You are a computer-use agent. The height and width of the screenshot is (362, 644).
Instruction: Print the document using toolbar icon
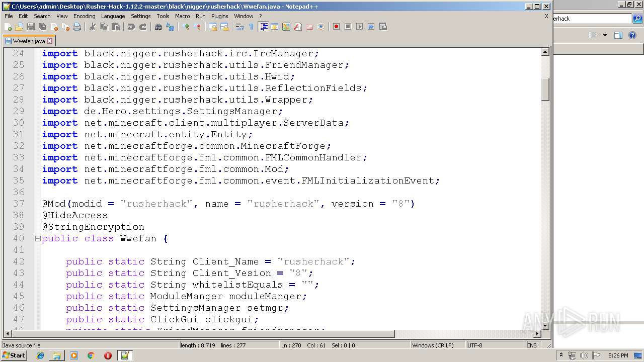[x=77, y=27]
